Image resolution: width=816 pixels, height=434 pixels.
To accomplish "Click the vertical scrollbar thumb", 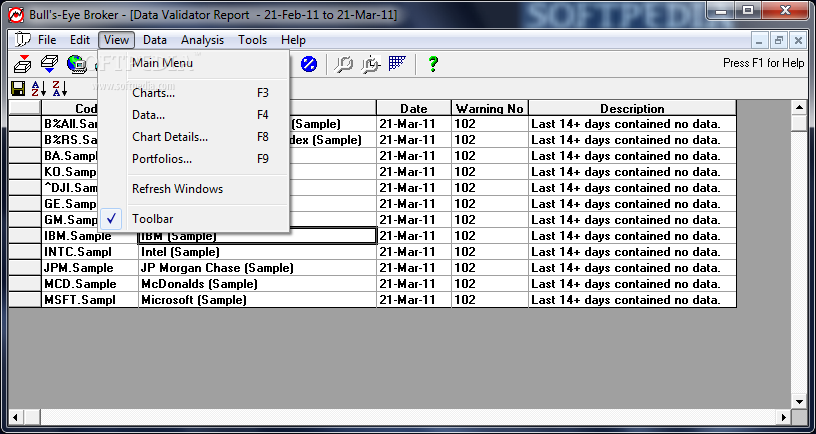I will [x=799, y=124].
